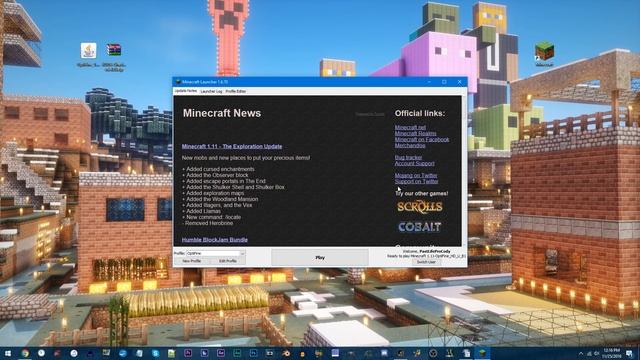Open Blender from the taskbar
640x360 pixels.
pos(286,353)
